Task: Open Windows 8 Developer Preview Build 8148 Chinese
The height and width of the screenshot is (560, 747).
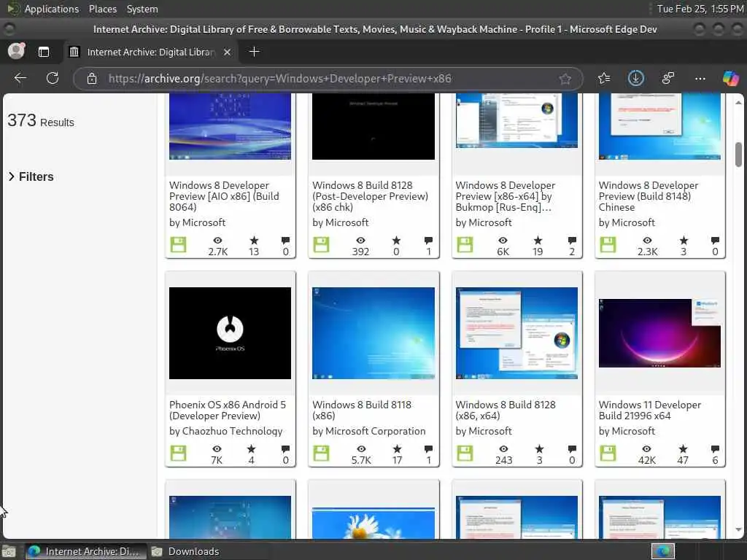Action: point(649,196)
